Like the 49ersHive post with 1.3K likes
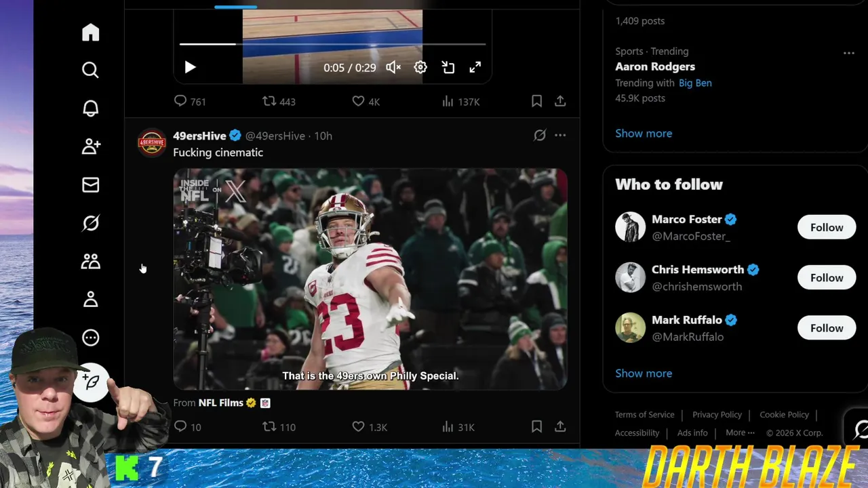This screenshot has width=868, height=488. point(370,427)
